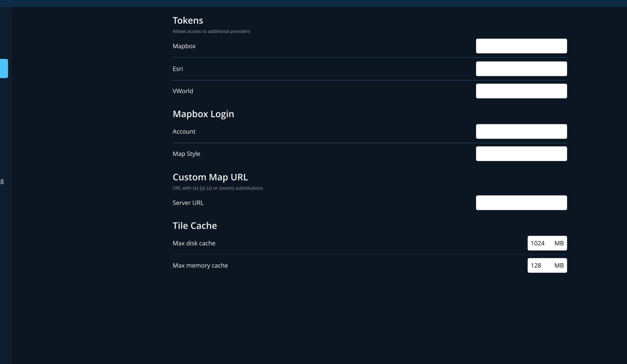Click the Mapbox Login heading

[203, 114]
